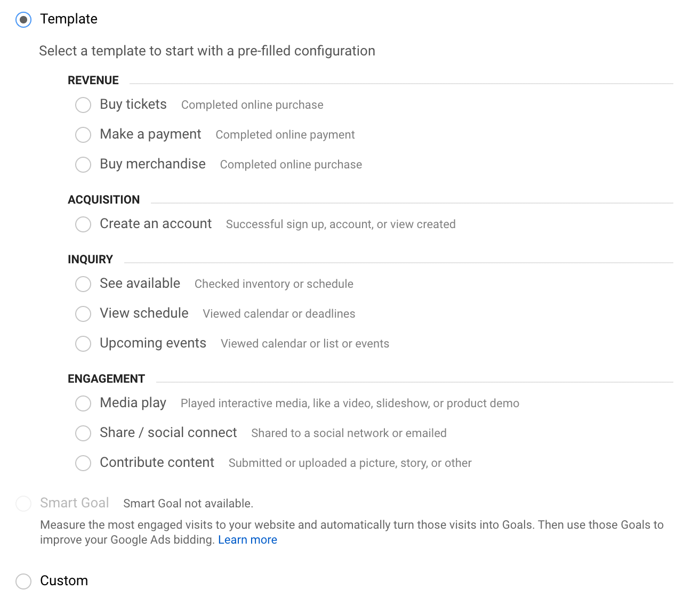The width and height of the screenshot is (700, 598).
Task: Pick the Buy merchandise template
Action: [83, 165]
